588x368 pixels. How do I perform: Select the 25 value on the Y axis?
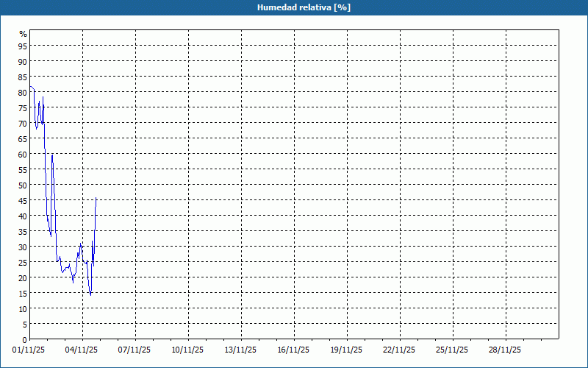click(x=23, y=263)
